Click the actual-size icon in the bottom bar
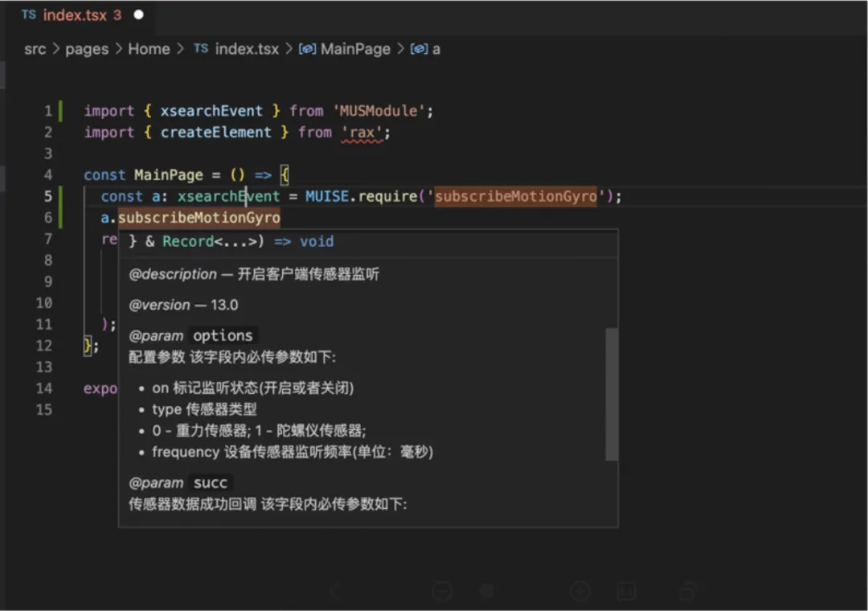Screen dimensions: 868x611 626,592
